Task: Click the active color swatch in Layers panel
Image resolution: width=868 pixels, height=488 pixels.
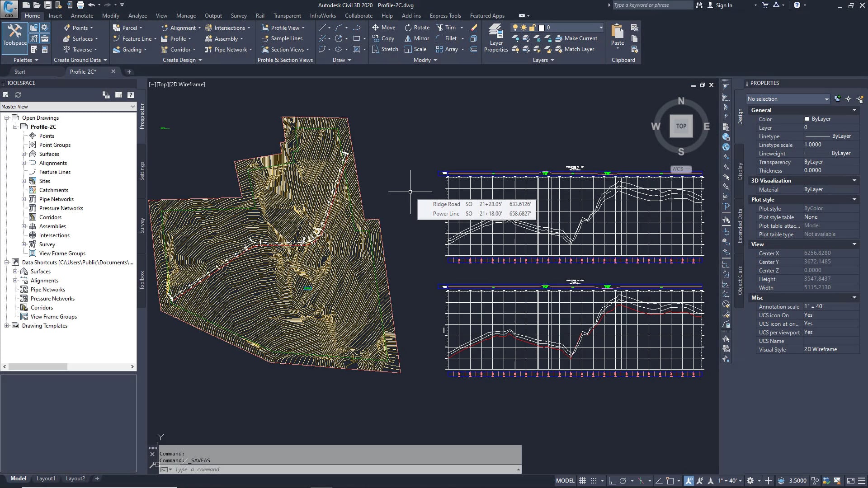Action: pyautogui.click(x=541, y=27)
